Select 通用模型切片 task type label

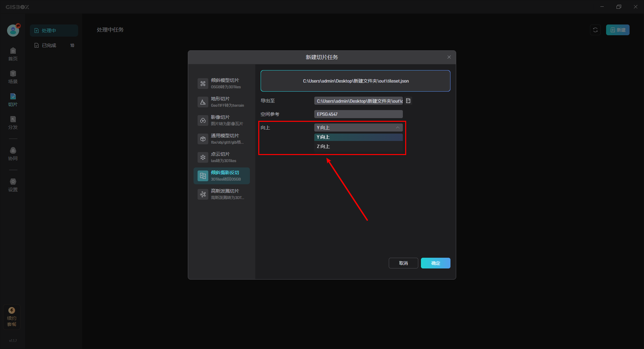pos(225,136)
